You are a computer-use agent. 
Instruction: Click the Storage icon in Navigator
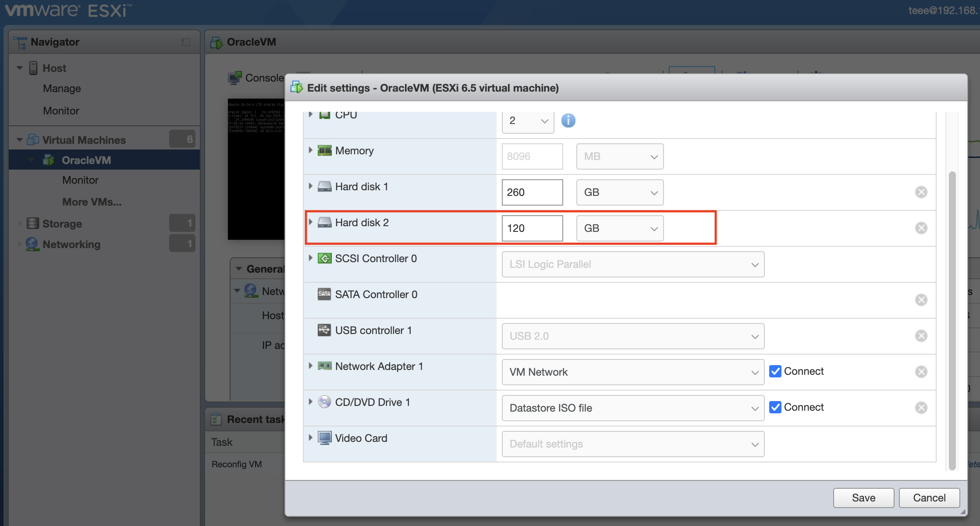32,223
